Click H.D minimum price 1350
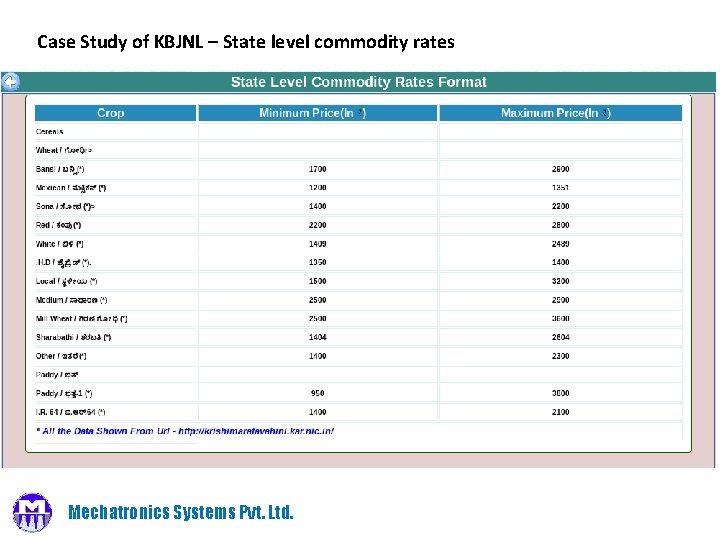 click(x=317, y=262)
